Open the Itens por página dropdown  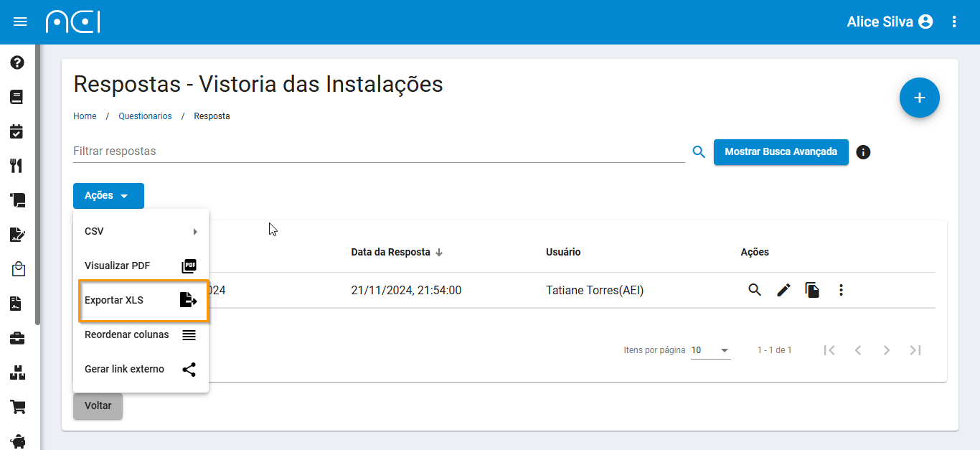(x=710, y=350)
